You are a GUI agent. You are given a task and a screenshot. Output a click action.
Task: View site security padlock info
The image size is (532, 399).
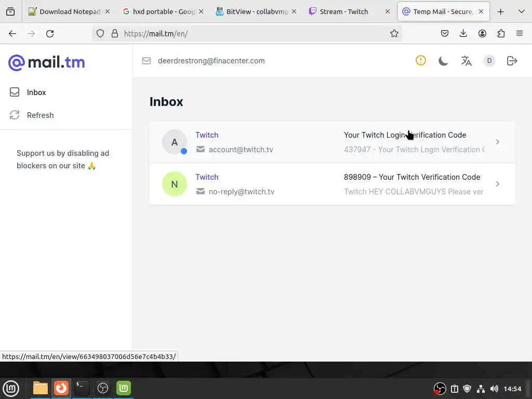click(x=115, y=33)
